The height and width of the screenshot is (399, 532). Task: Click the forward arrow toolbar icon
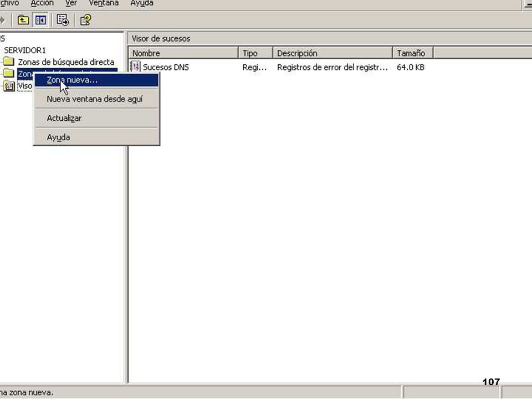2,21
